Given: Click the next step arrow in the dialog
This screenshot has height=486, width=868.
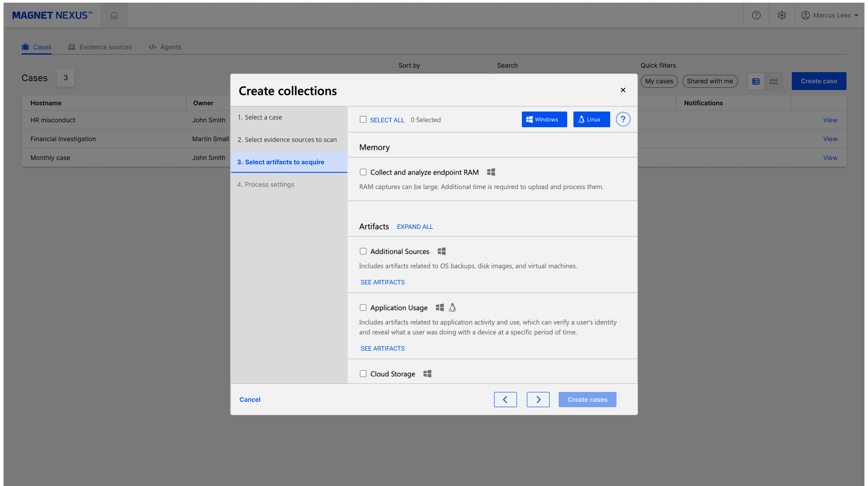Looking at the screenshot, I should click(x=538, y=399).
